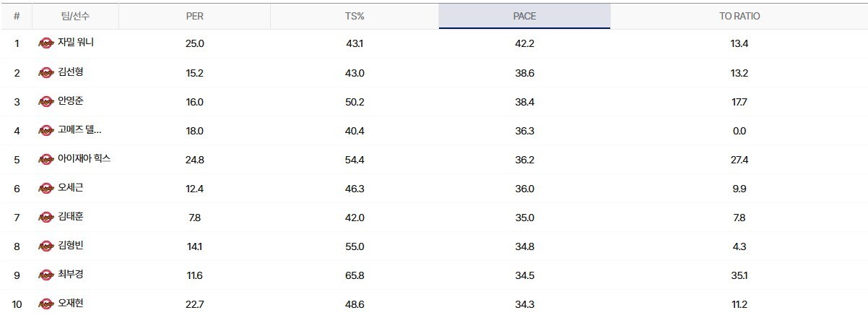Click team logo beside 김태훈
The width and height of the screenshot is (868, 318).
pyautogui.click(x=46, y=217)
